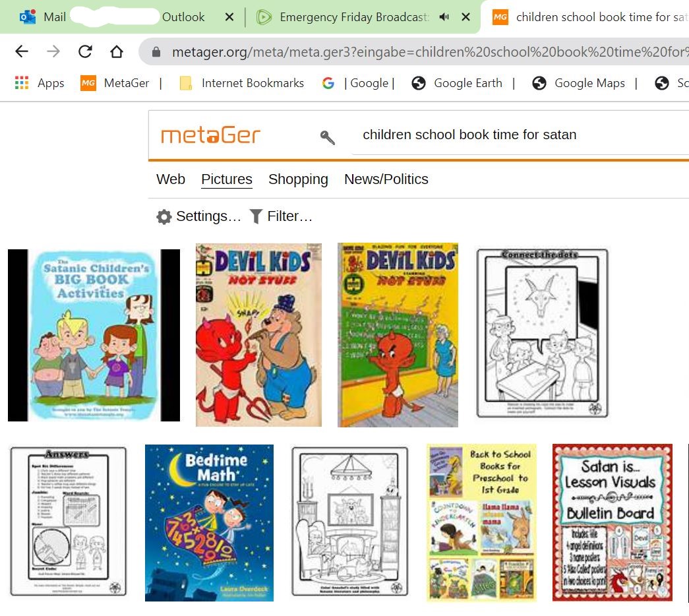The width and height of the screenshot is (689, 616).
Task: Expand the Filter options
Action: 281,216
